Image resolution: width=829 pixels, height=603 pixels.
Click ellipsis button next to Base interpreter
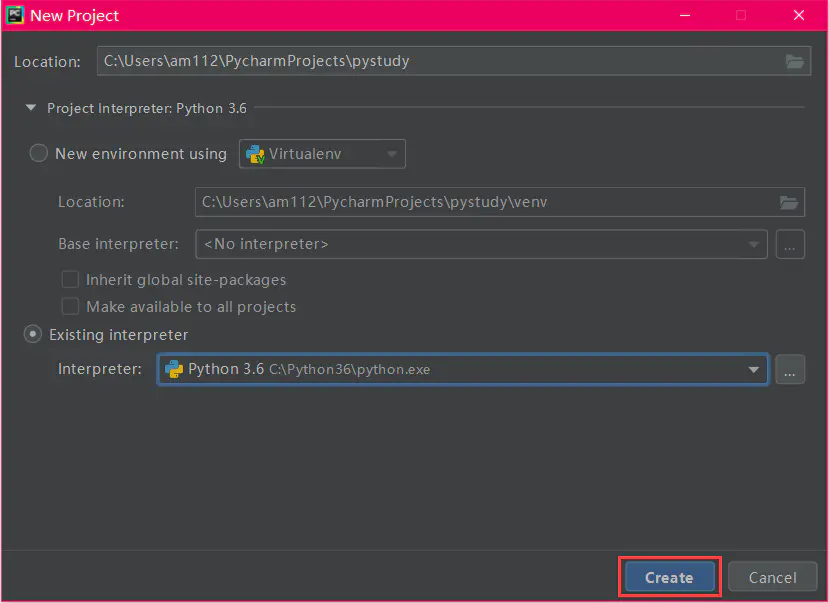tap(790, 244)
